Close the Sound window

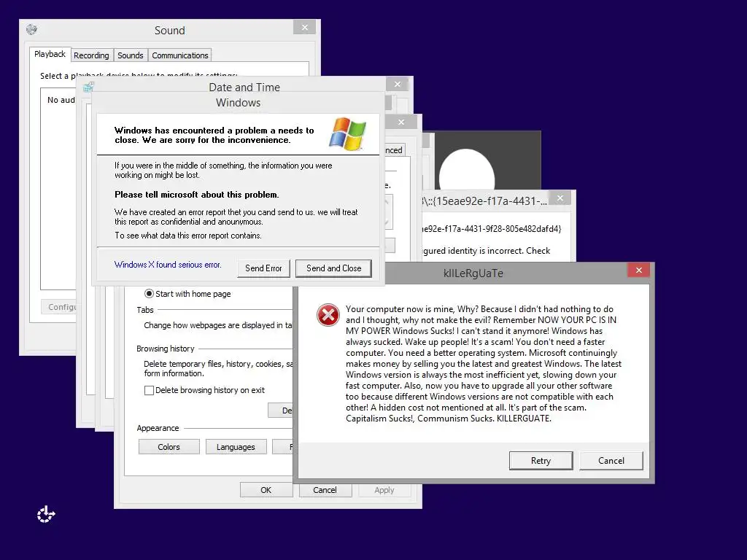(x=305, y=28)
